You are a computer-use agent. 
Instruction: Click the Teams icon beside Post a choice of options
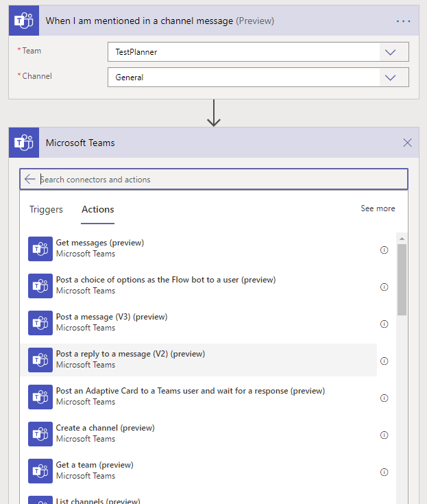[x=40, y=286]
